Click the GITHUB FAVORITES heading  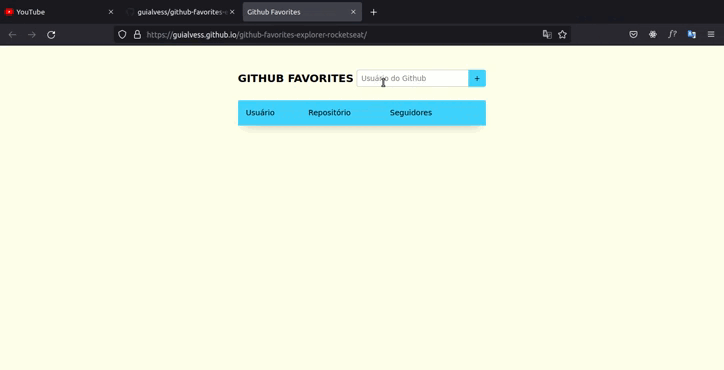click(x=296, y=79)
